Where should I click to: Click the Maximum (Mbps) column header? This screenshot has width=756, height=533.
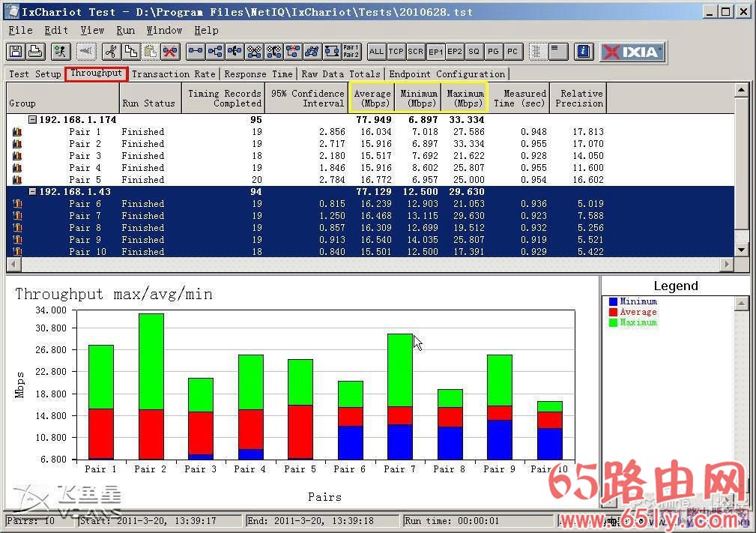pos(465,98)
